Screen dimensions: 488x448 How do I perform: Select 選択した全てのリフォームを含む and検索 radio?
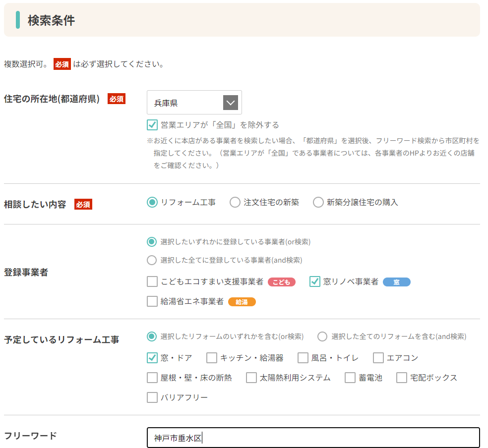(x=322, y=336)
